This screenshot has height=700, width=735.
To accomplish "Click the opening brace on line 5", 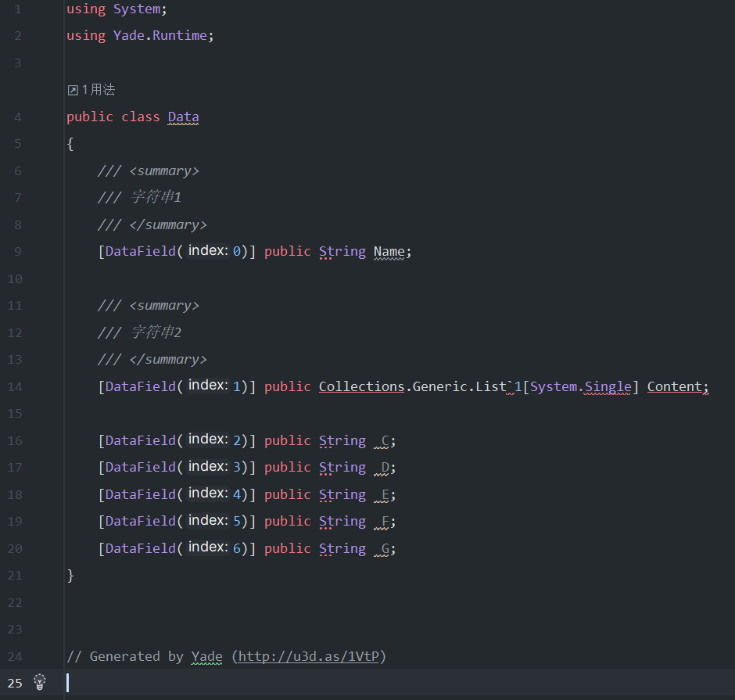I will tap(70, 144).
